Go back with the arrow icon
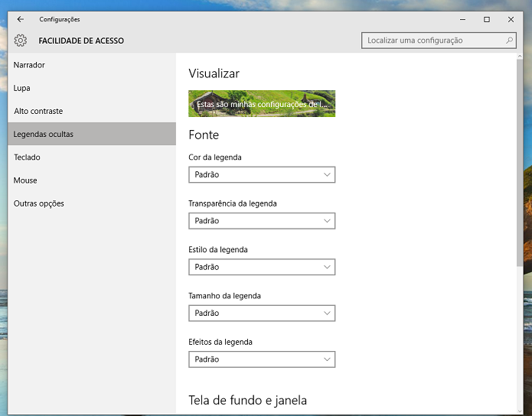The height and width of the screenshot is (416, 532). (21, 19)
